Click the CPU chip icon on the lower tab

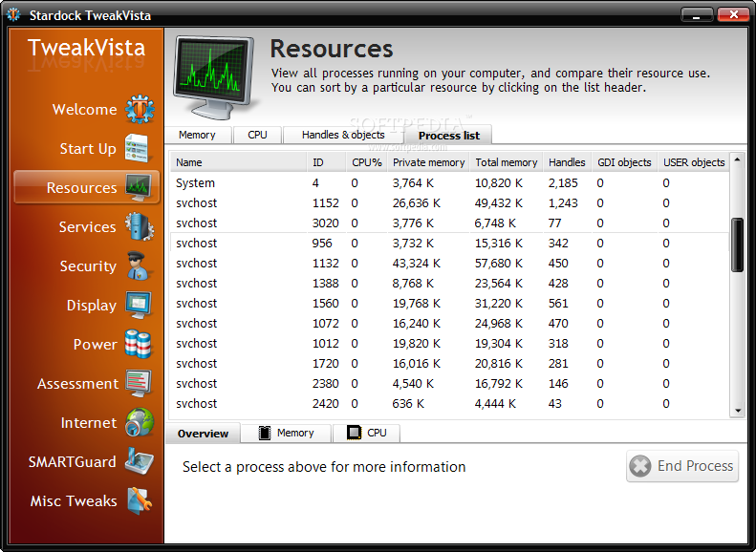(354, 433)
